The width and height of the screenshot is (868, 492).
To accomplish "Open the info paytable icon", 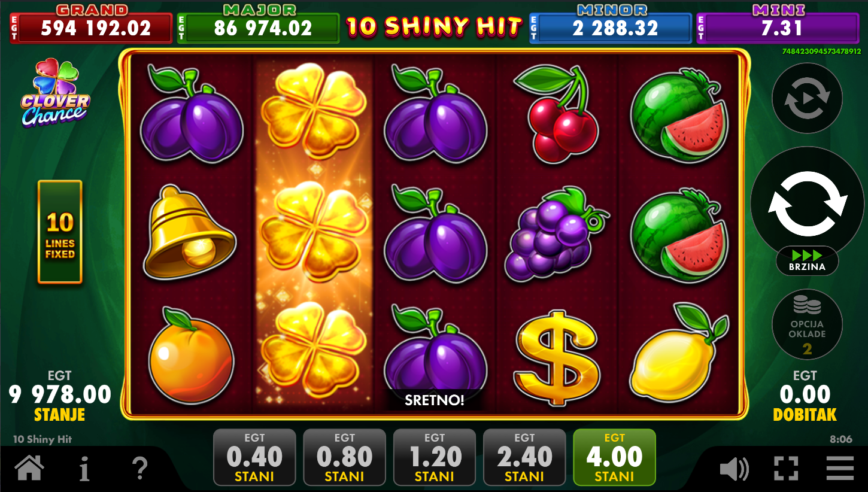I will coord(84,467).
